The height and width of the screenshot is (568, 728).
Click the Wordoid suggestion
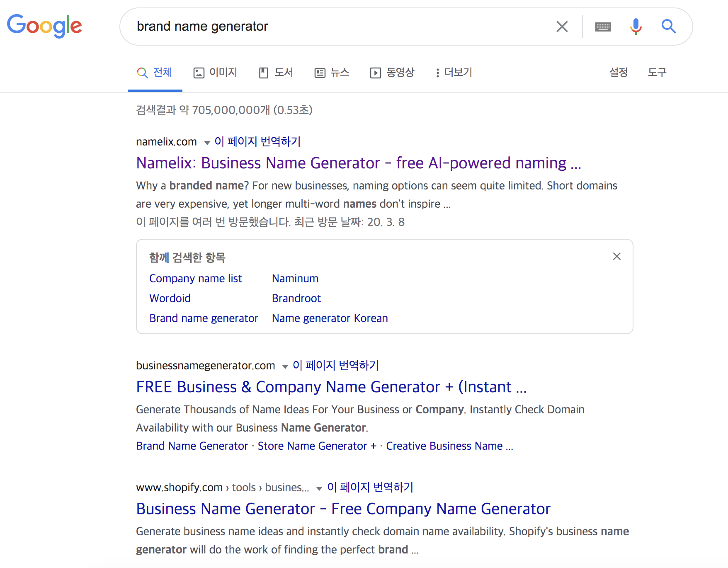pyautogui.click(x=170, y=298)
